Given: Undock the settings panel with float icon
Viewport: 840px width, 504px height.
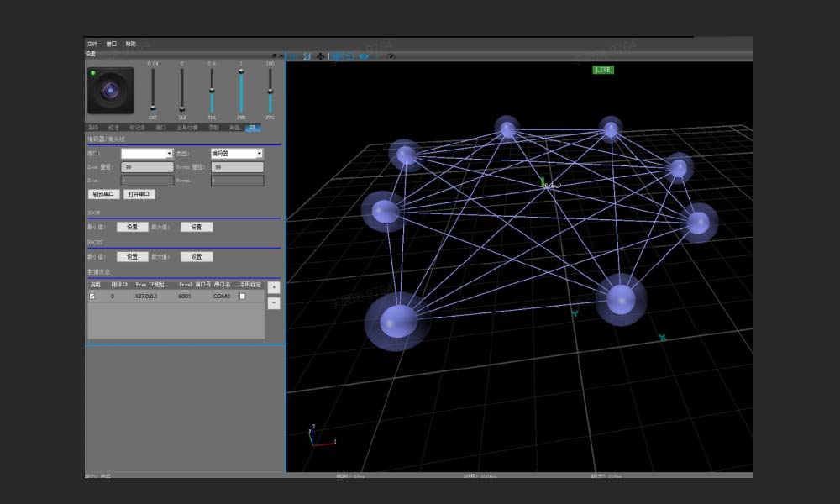Looking at the screenshot, I should click(x=273, y=55).
